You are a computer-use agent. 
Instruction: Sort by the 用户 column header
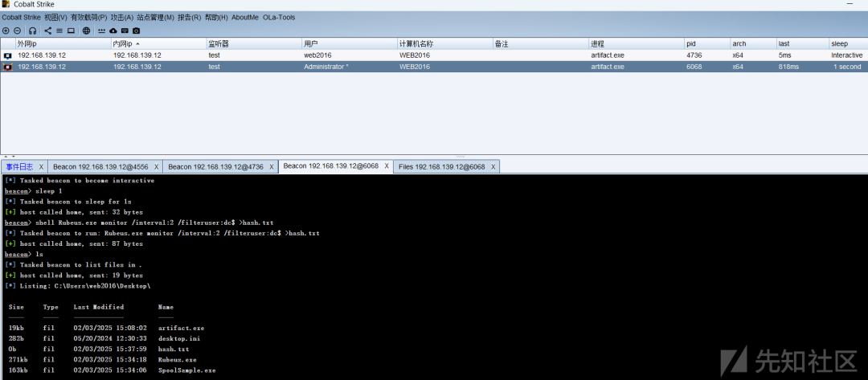350,43
